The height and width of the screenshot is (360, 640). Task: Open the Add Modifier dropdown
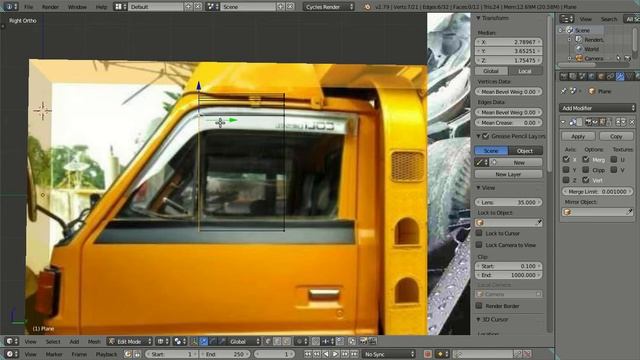pos(598,108)
